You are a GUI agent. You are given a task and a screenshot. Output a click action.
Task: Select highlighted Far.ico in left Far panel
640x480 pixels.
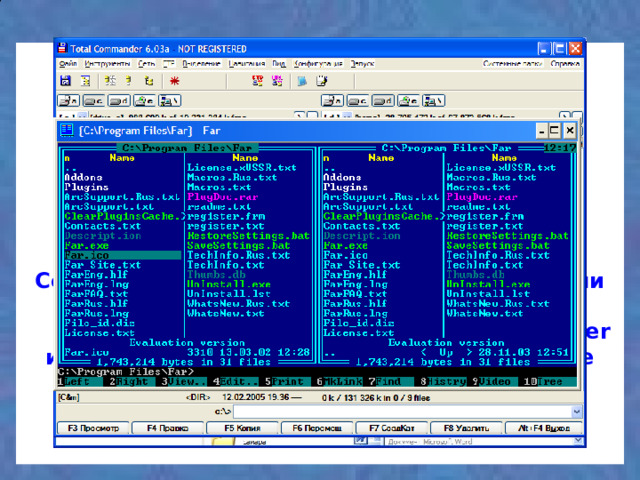[122, 256]
